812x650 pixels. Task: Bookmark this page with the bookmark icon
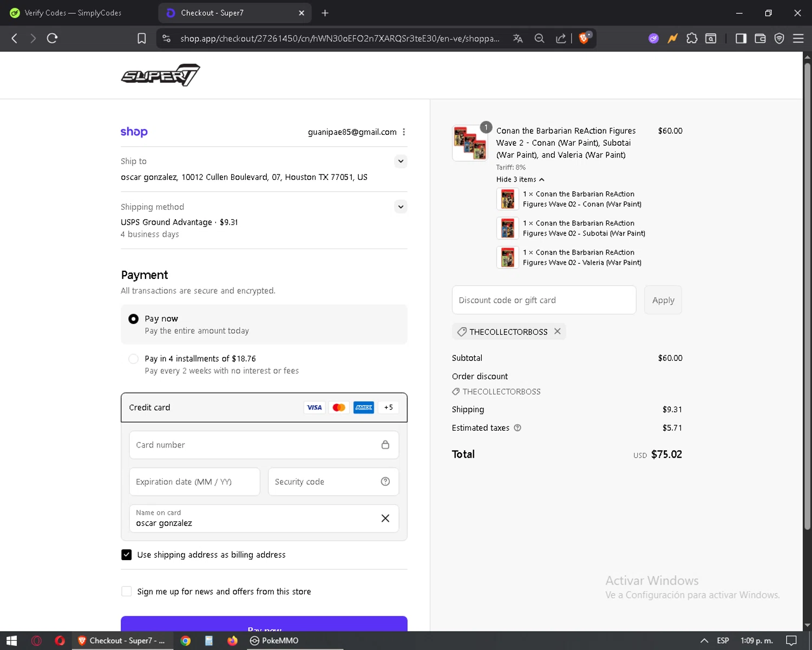[x=142, y=38]
